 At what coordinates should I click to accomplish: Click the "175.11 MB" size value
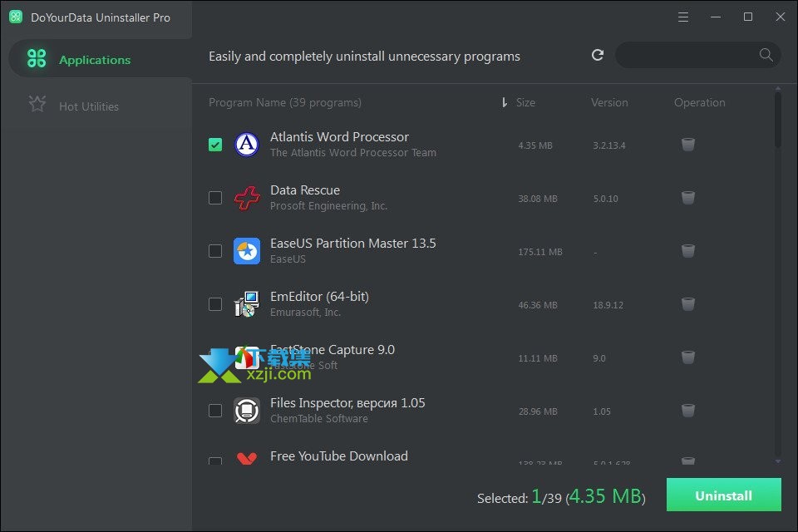pos(540,252)
